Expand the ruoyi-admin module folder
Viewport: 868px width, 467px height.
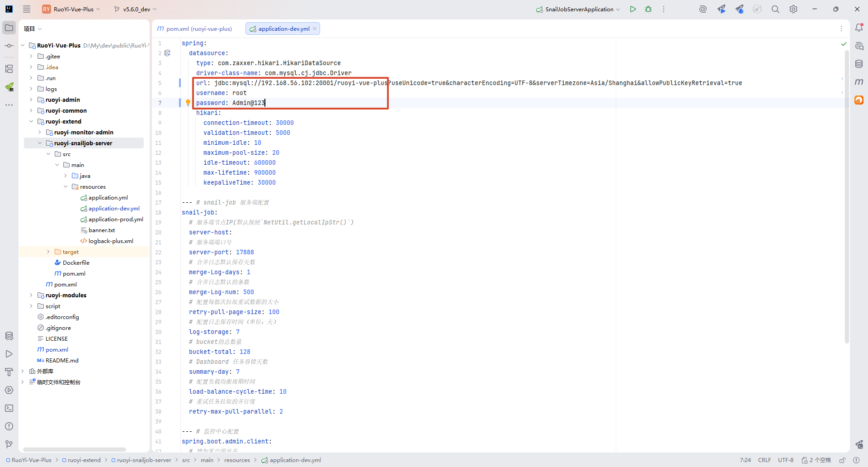[31, 100]
